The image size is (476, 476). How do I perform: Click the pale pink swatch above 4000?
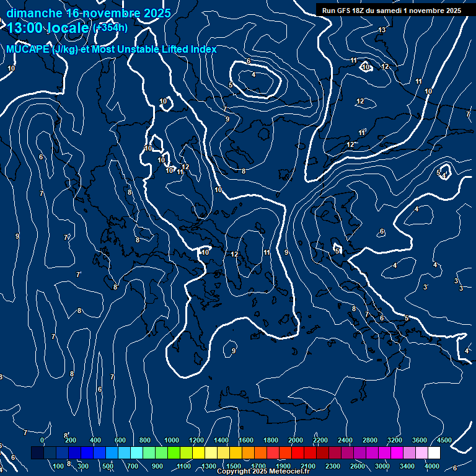pyautogui.click(x=421, y=452)
